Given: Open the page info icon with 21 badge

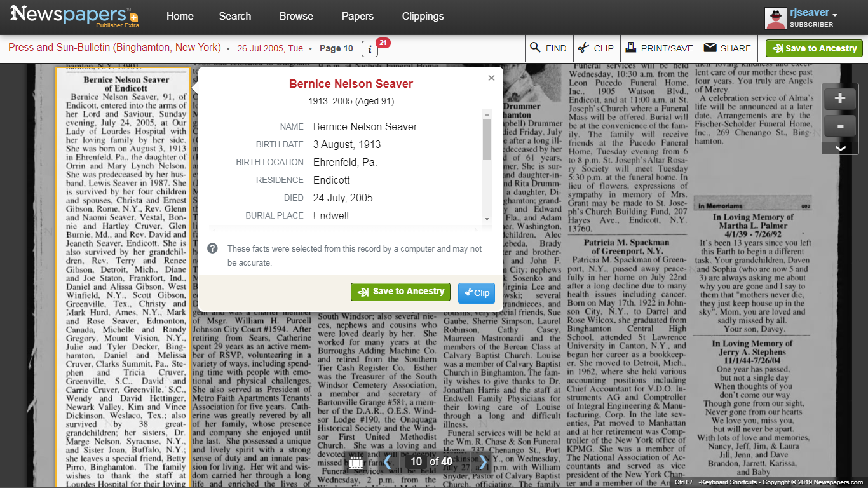Looking at the screenshot, I should (x=370, y=49).
